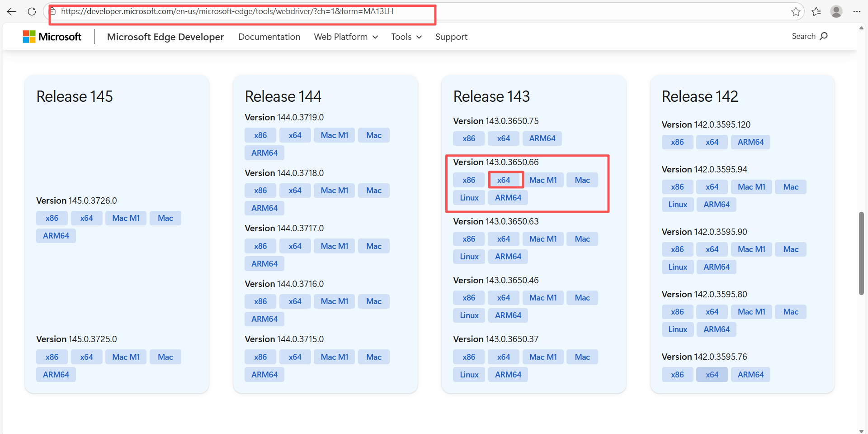
Task: Download x64 for Version 142.0.3595.76
Action: pyautogui.click(x=712, y=375)
